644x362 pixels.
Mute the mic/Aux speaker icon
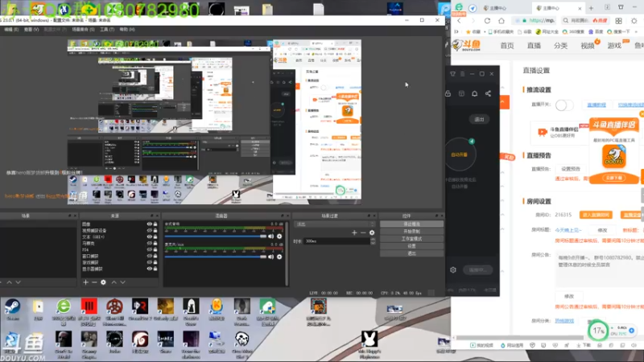(x=270, y=257)
